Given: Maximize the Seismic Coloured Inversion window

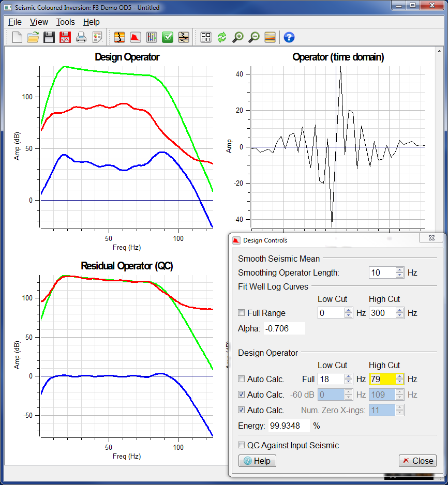Looking at the screenshot, I should click(x=413, y=6).
